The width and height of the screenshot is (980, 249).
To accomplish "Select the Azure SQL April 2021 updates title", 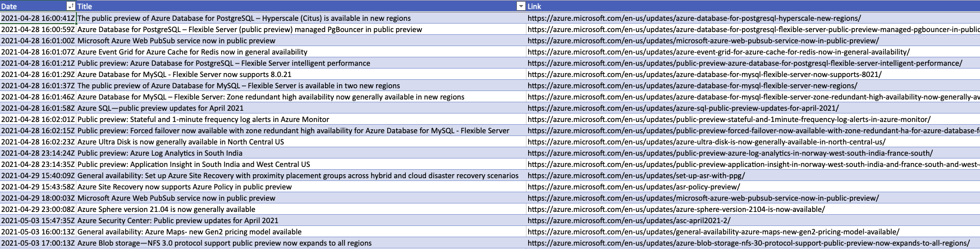I will (x=161, y=108).
